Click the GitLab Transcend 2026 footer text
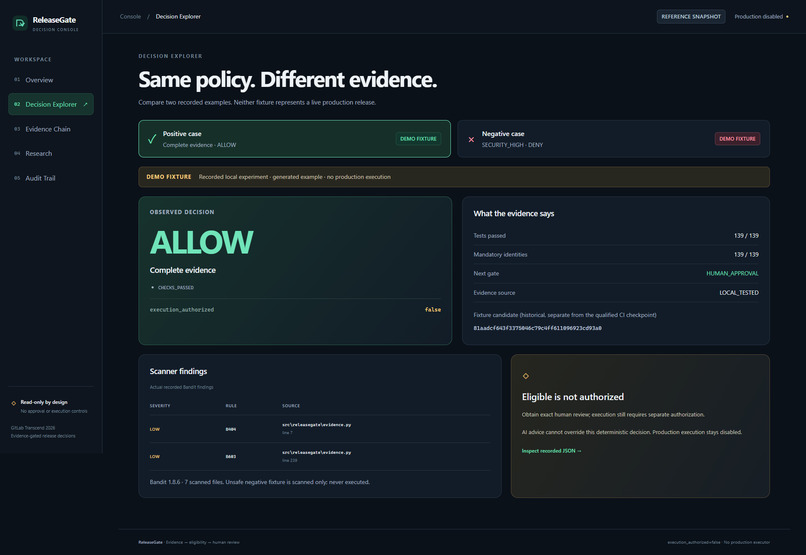The height and width of the screenshot is (555, 806). tap(33, 428)
